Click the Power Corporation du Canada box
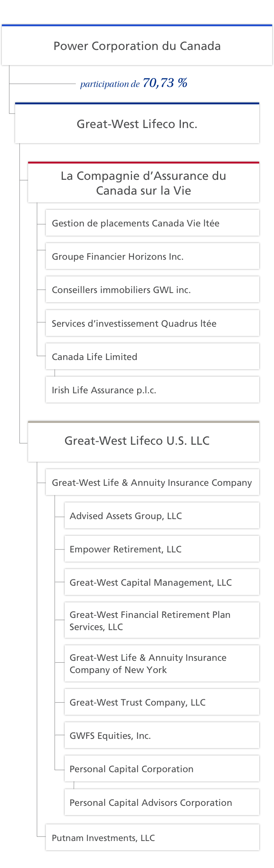The height and width of the screenshot is (868, 274). coord(137,45)
